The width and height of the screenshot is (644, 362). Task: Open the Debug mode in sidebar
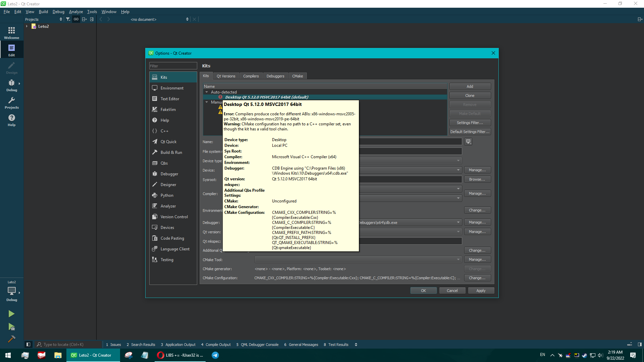pyautogui.click(x=11, y=85)
